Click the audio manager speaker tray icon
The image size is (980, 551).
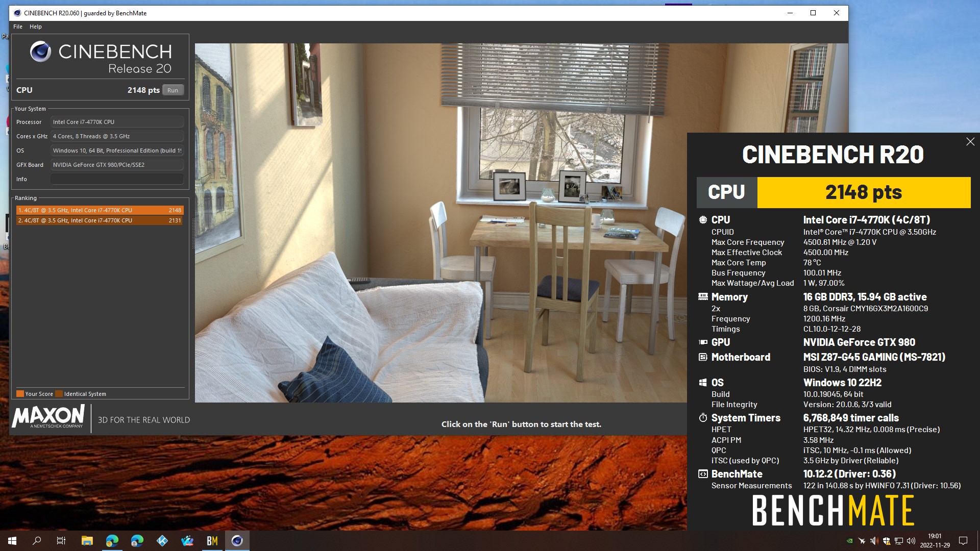coord(874,541)
